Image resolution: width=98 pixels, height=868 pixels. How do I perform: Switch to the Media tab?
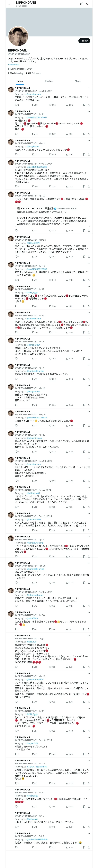tap(78, 81)
